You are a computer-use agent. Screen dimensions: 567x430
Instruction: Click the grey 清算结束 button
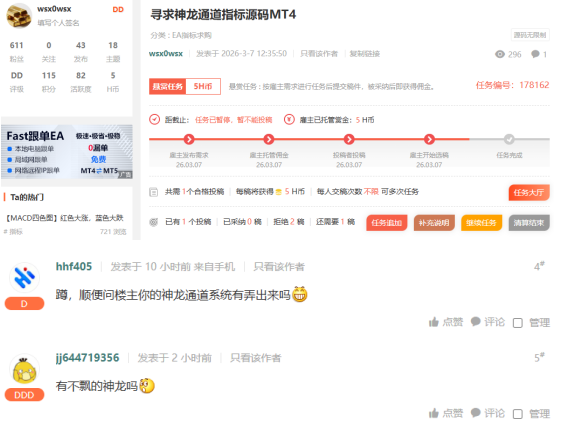coord(529,223)
